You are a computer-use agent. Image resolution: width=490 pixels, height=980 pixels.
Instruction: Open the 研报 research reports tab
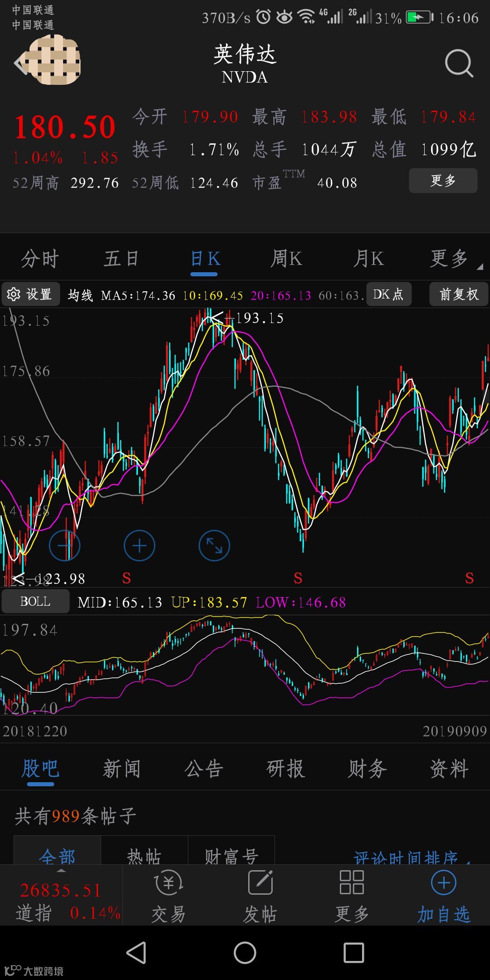(285, 769)
